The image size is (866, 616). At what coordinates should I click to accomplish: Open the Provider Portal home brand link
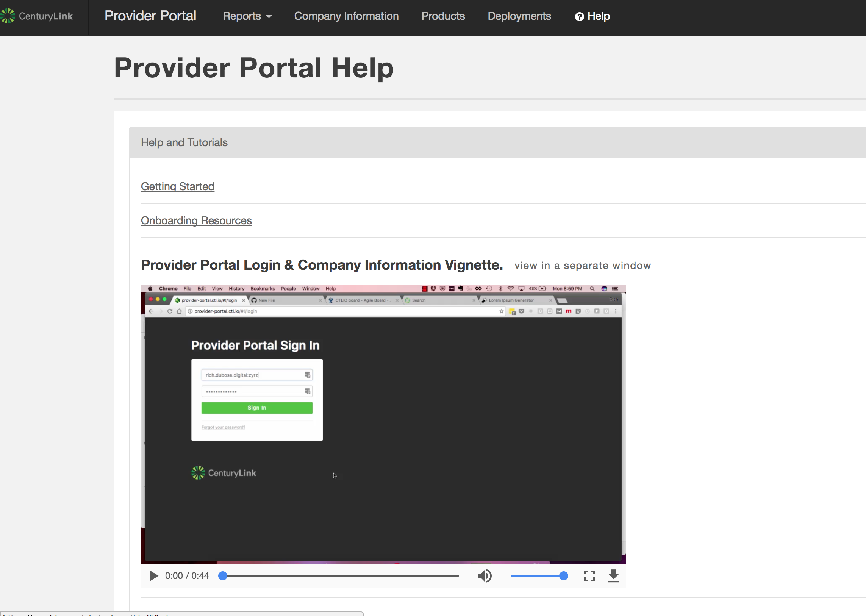150,16
